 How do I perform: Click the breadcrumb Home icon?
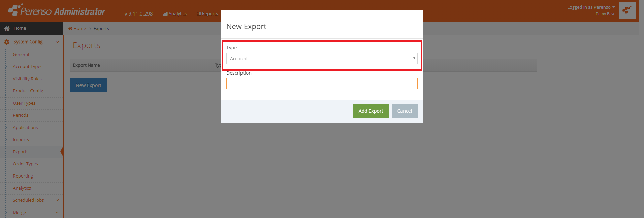point(70,29)
